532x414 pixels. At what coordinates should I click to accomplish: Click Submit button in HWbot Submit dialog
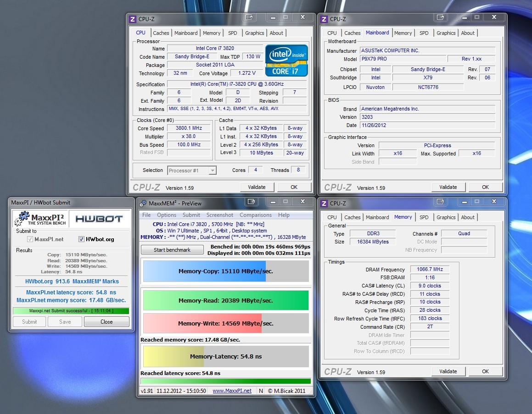[x=29, y=322]
